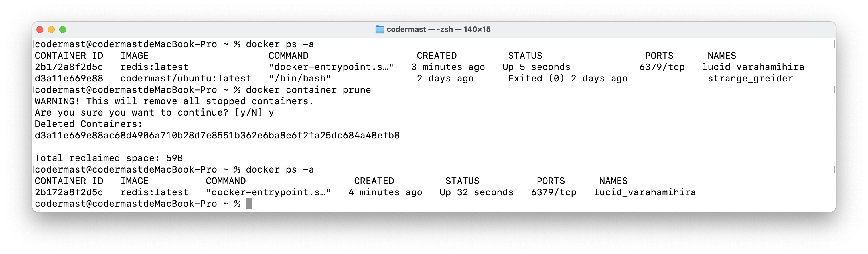Click the codermast/ubuntu:latest image name

coord(186,78)
